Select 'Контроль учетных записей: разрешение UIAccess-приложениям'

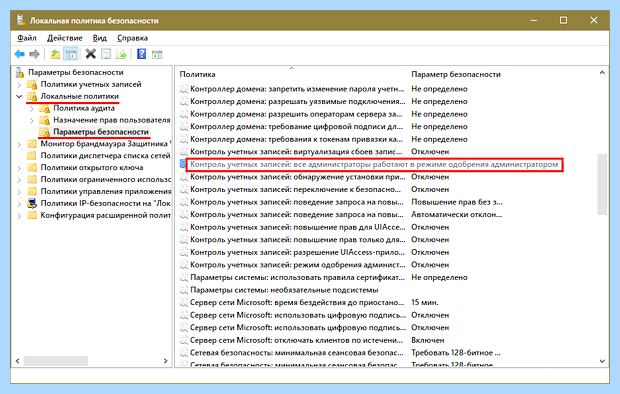297,252
